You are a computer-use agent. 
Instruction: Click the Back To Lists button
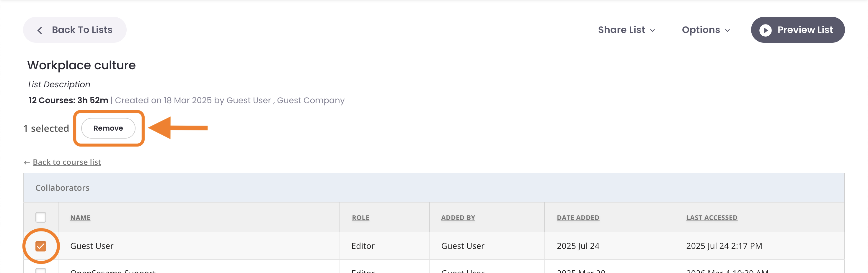[x=74, y=29]
